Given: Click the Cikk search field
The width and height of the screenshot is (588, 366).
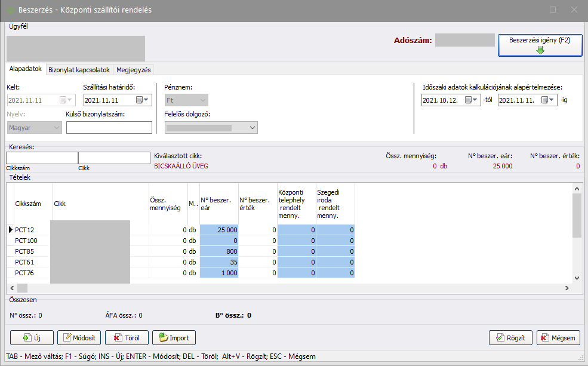Looking at the screenshot, I should (114, 158).
